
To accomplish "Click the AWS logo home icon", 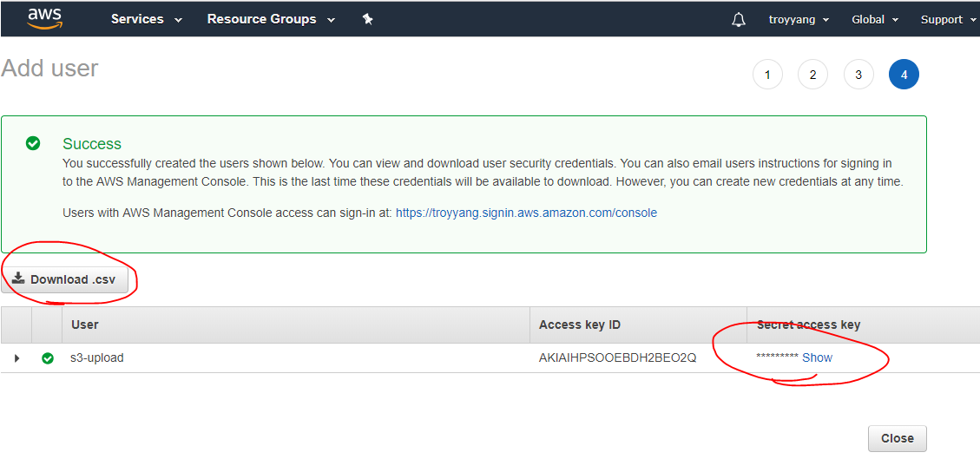I will tap(44, 18).
